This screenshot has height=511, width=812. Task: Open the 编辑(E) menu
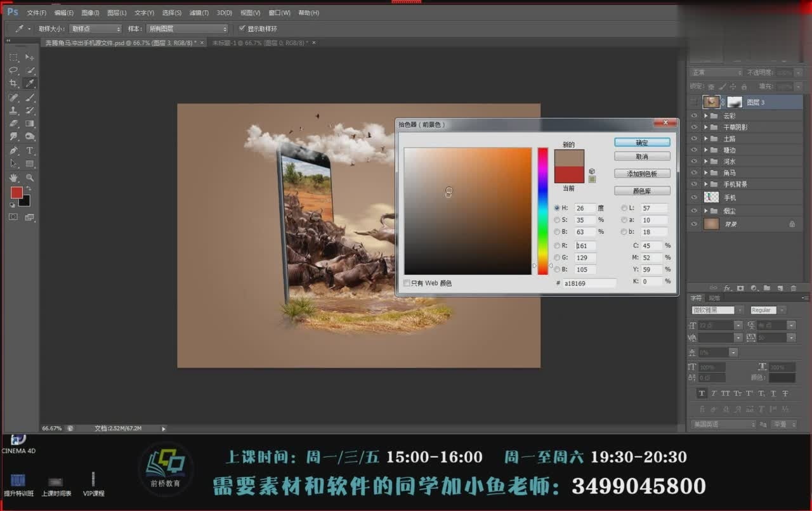click(63, 13)
